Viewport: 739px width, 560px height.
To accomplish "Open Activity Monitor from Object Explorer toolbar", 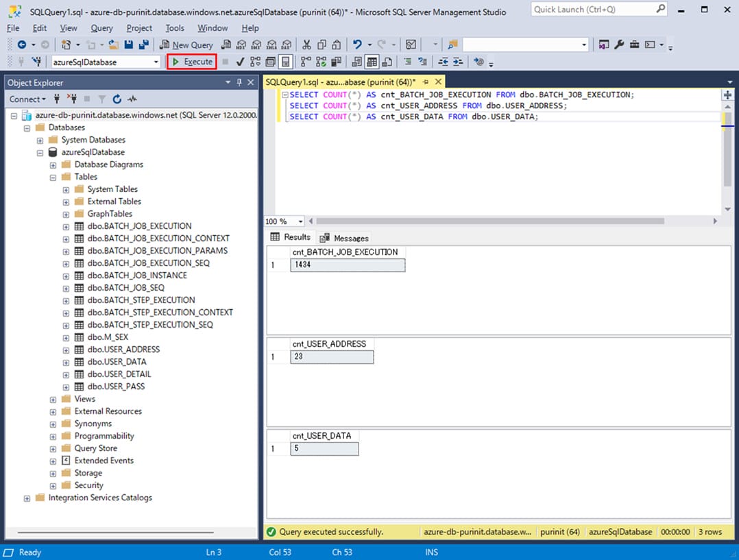I will coord(132,99).
